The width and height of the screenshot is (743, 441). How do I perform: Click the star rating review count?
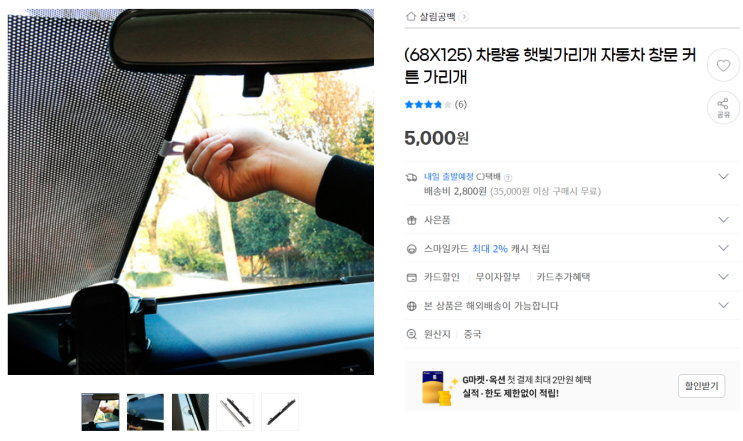[461, 105]
